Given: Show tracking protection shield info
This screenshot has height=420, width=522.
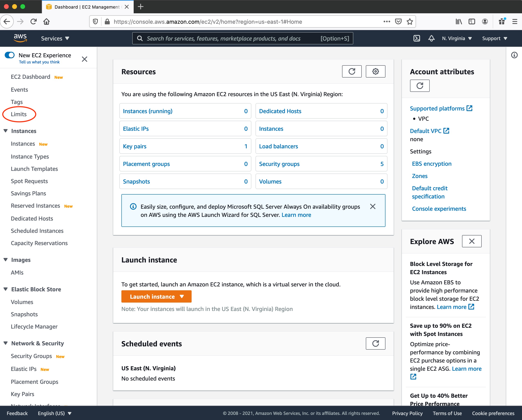Looking at the screenshot, I should (x=95, y=22).
